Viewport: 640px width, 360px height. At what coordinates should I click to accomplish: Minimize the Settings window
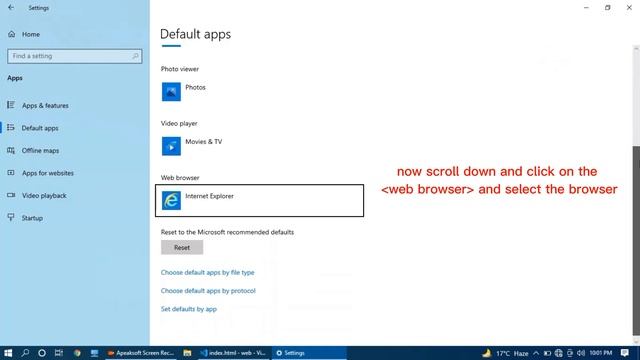[587, 8]
